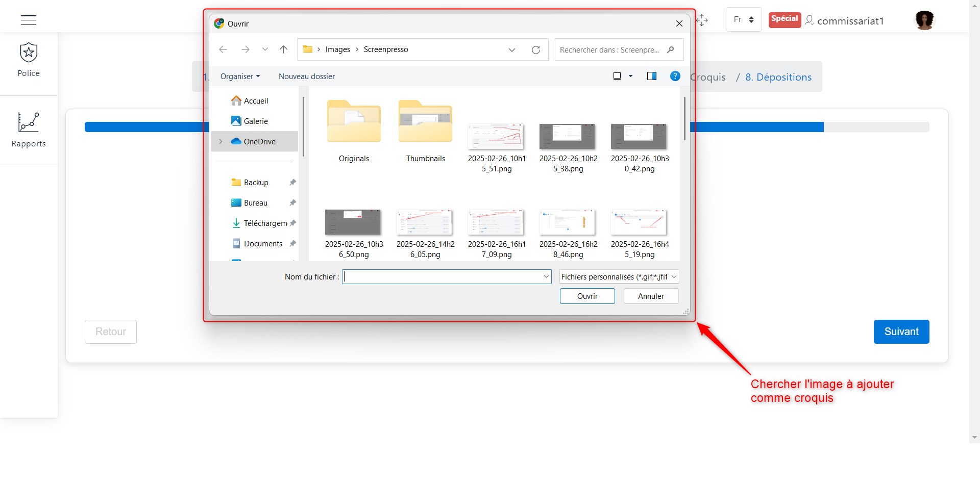Expand the OneDrive tree node
The height and width of the screenshot is (483, 980).
220,142
